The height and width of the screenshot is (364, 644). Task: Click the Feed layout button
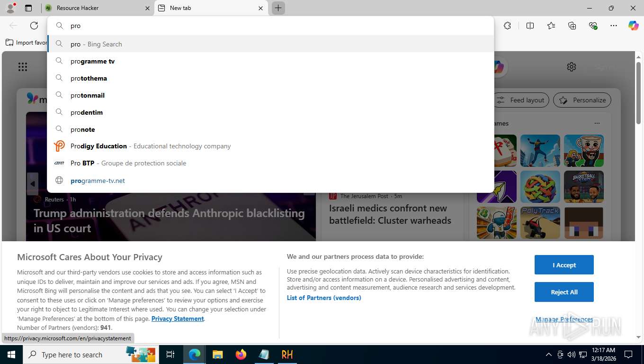point(521,100)
